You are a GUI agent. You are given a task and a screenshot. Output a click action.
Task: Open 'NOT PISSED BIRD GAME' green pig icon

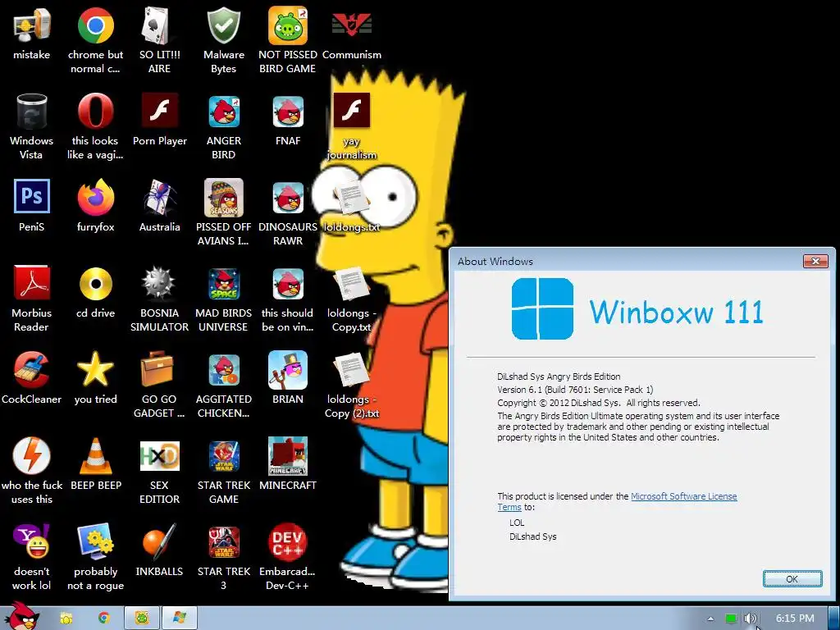(x=288, y=25)
